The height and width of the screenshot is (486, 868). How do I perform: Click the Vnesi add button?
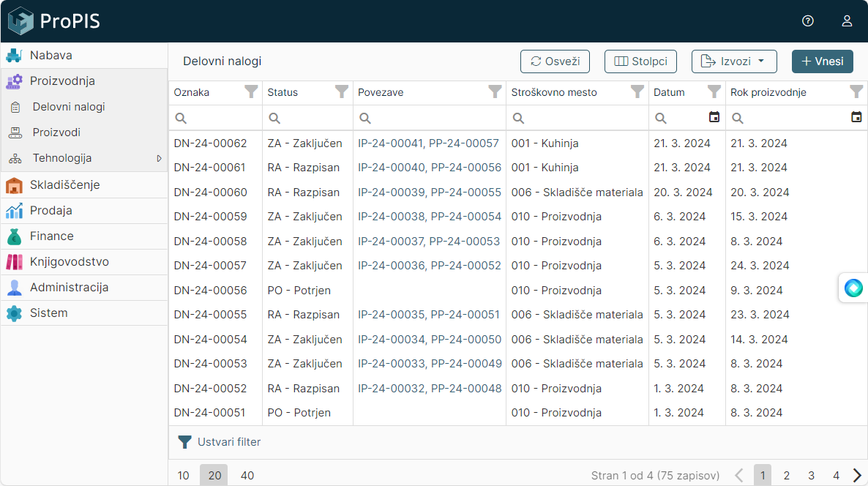(822, 61)
